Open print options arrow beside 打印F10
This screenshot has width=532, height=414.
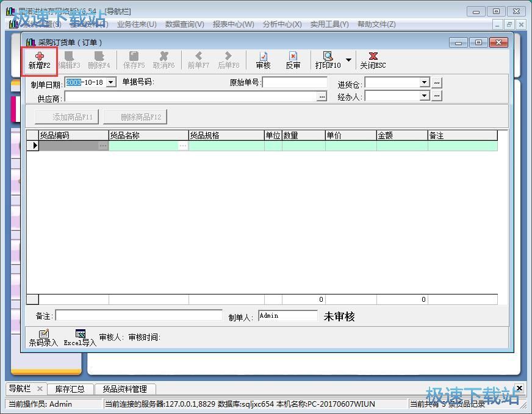(348, 60)
